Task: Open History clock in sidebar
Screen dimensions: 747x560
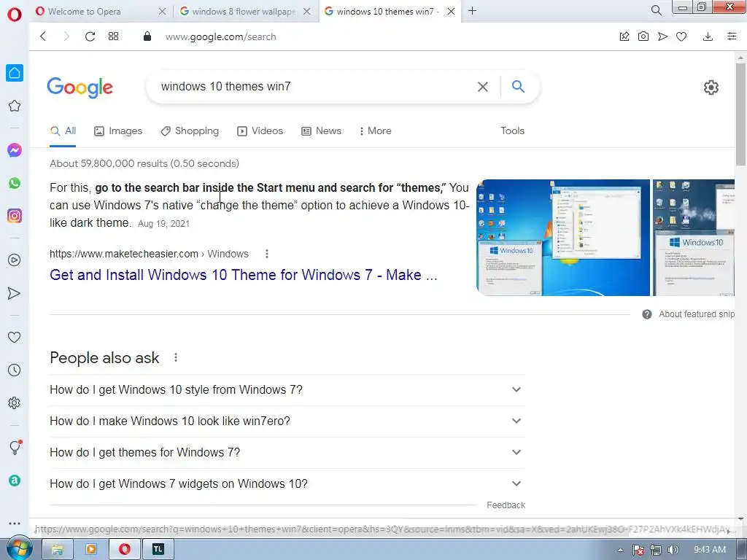Action: [x=15, y=370]
